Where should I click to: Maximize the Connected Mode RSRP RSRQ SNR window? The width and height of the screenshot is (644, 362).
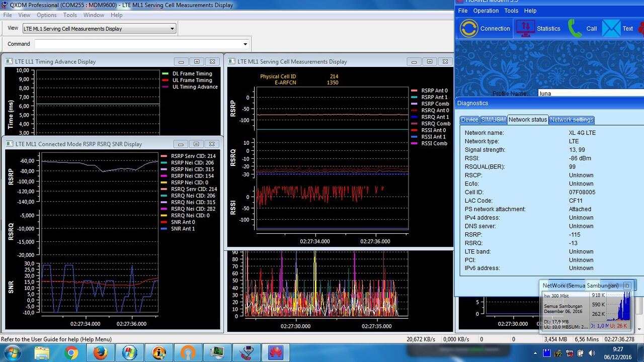(197, 144)
